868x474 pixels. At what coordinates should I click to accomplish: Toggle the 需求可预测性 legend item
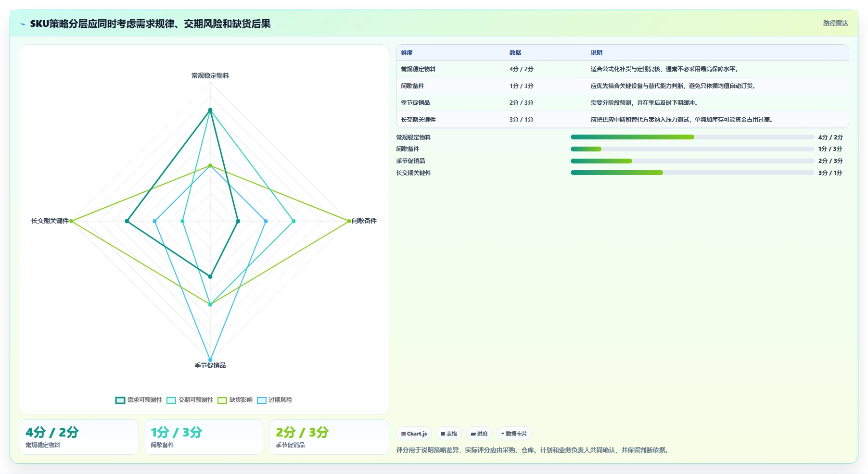[x=139, y=400]
